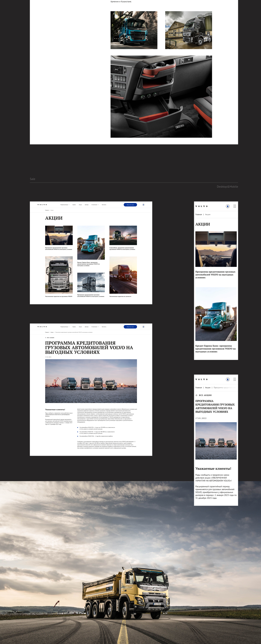
Task: Open the FH16 750 truck thumbnail in the desktop Акции grid
Action: (59, 275)
